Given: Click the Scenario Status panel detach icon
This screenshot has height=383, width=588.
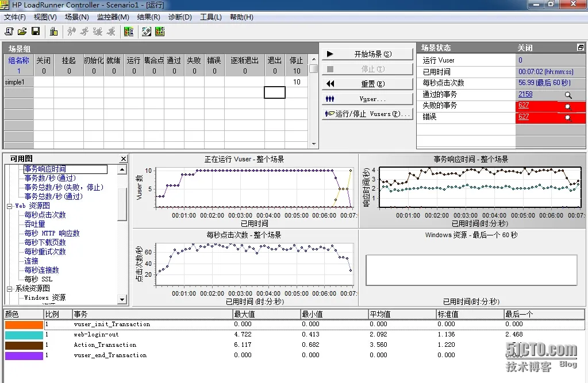Looking at the screenshot, I should (x=581, y=48).
